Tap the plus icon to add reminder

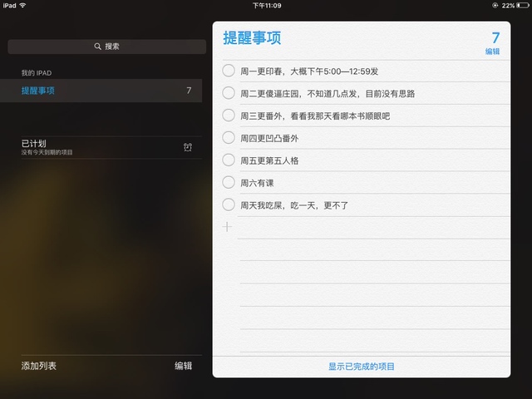click(227, 227)
